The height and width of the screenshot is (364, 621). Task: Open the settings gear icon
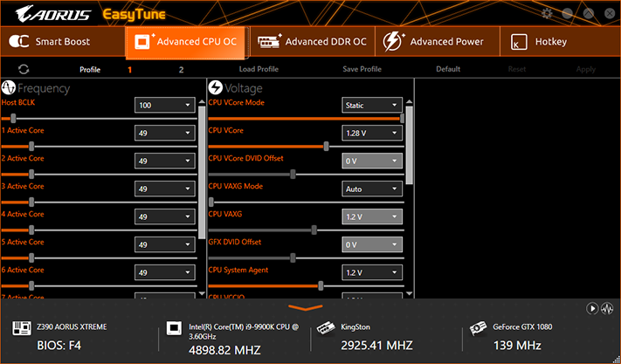tap(547, 13)
